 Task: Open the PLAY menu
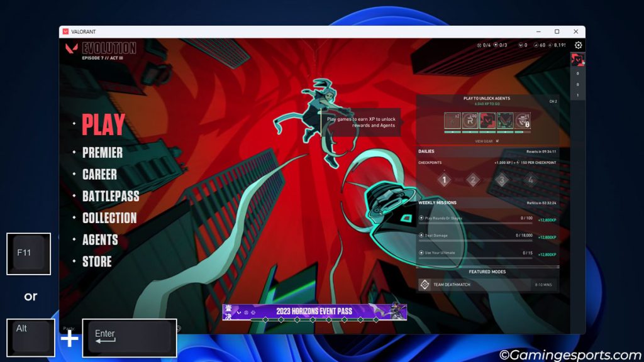pyautogui.click(x=103, y=125)
